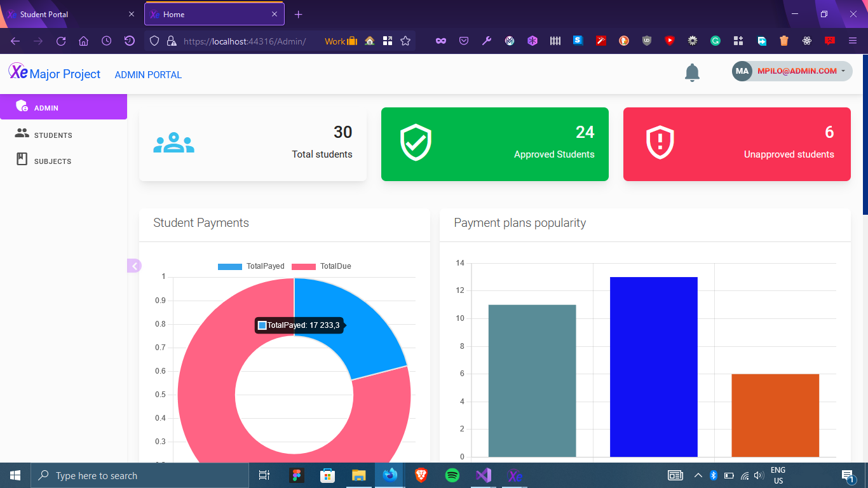Click the ADMIN PORTAL header link
This screenshot has width=868, height=488.
point(148,75)
